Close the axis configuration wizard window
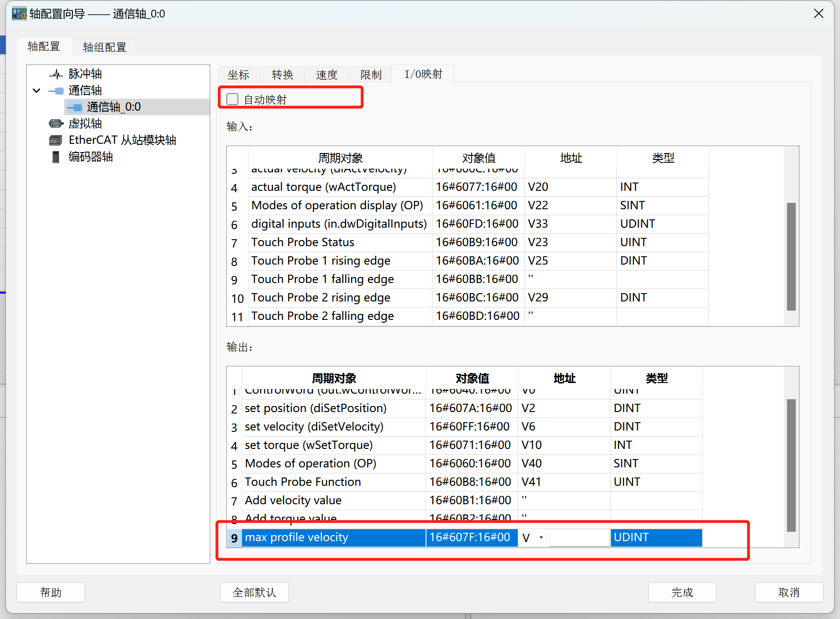This screenshot has height=619, width=840. click(819, 14)
